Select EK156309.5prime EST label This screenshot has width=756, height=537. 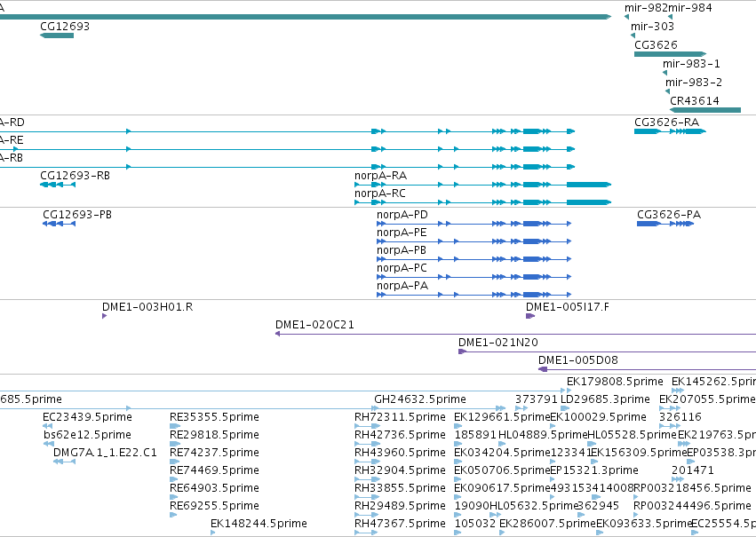(x=639, y=453)
